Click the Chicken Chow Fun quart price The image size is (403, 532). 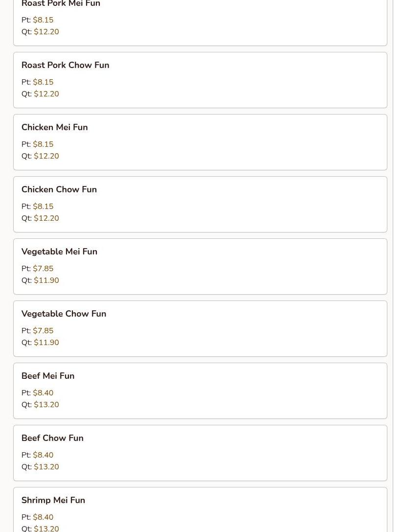46,218
